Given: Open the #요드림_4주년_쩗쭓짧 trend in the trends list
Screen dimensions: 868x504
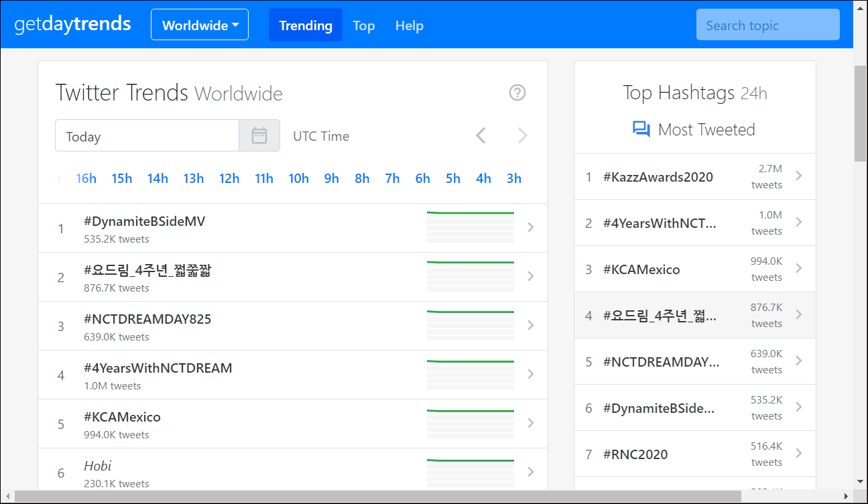Looking at the screenshot, I should coord(147,270).
